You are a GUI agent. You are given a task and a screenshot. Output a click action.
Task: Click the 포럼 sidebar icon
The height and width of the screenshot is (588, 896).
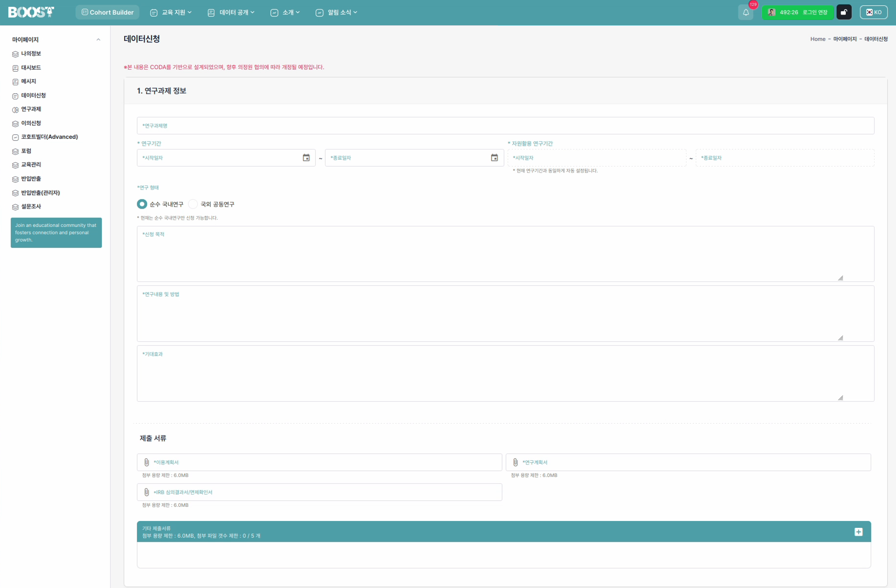click(x=15, y=152)
